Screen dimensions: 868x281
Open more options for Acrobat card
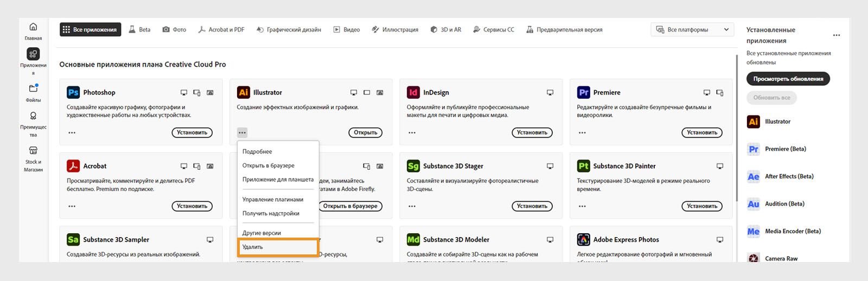tap(72, 206)
